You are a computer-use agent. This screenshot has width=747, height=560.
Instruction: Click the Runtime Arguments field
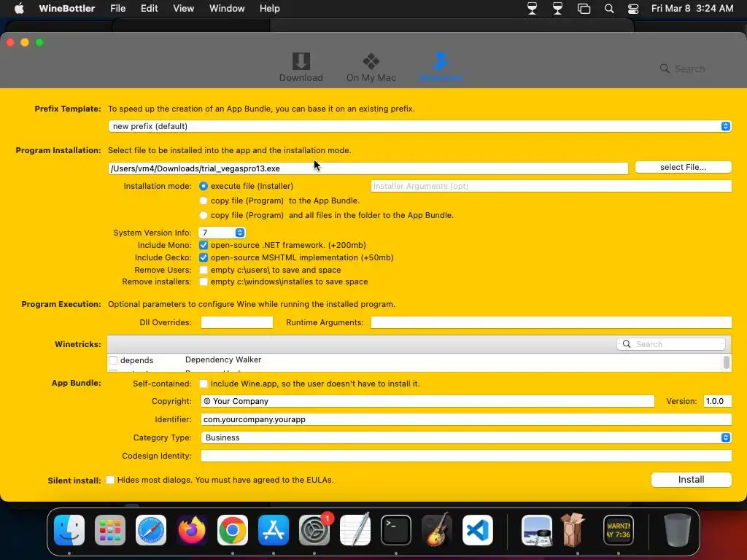(551, 322)
